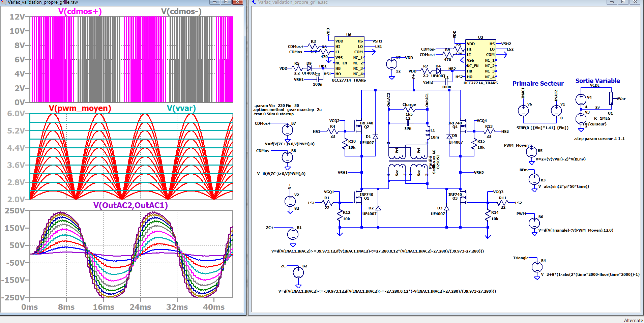Click the .step param curseur directive
Viewport: 644px width, 323px height.
click(x=599, y=139)
